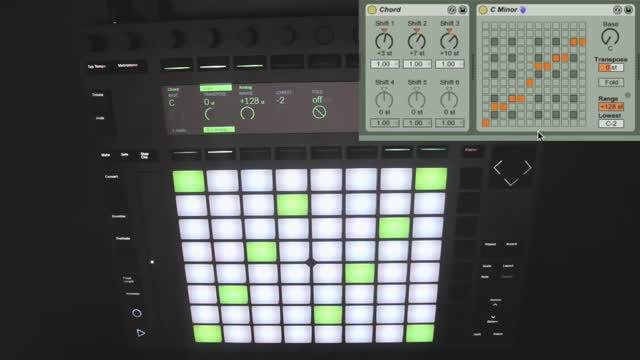Toggle the C Minor device activator
The image size is (640, 360).
tap(483, 9)
